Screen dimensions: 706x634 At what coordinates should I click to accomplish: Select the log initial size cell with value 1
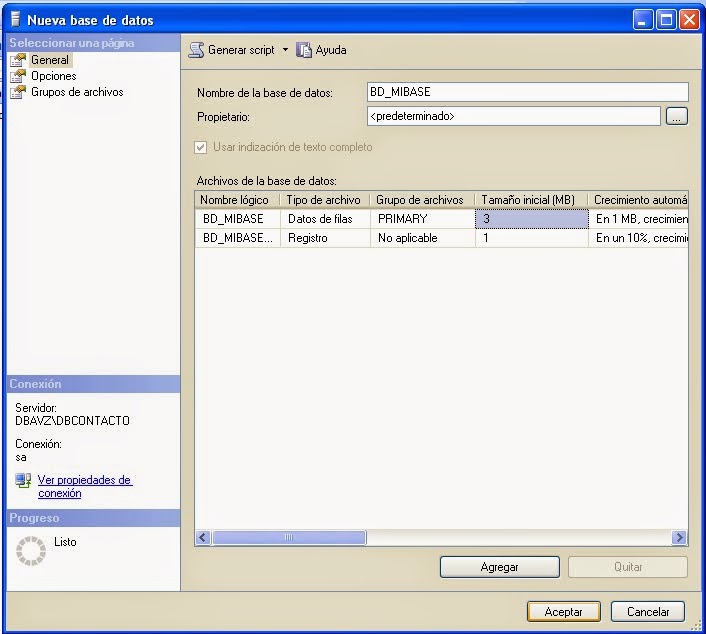[532, 238]
